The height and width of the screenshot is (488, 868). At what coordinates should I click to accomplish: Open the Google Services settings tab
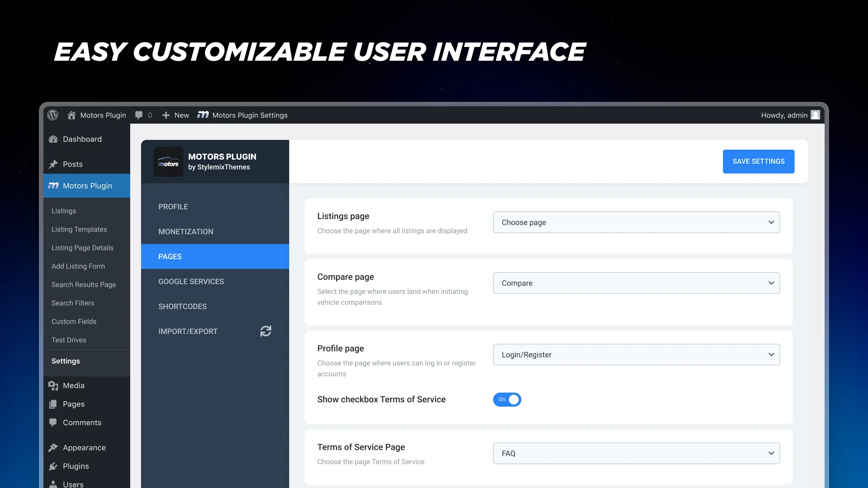click(215, 282)
